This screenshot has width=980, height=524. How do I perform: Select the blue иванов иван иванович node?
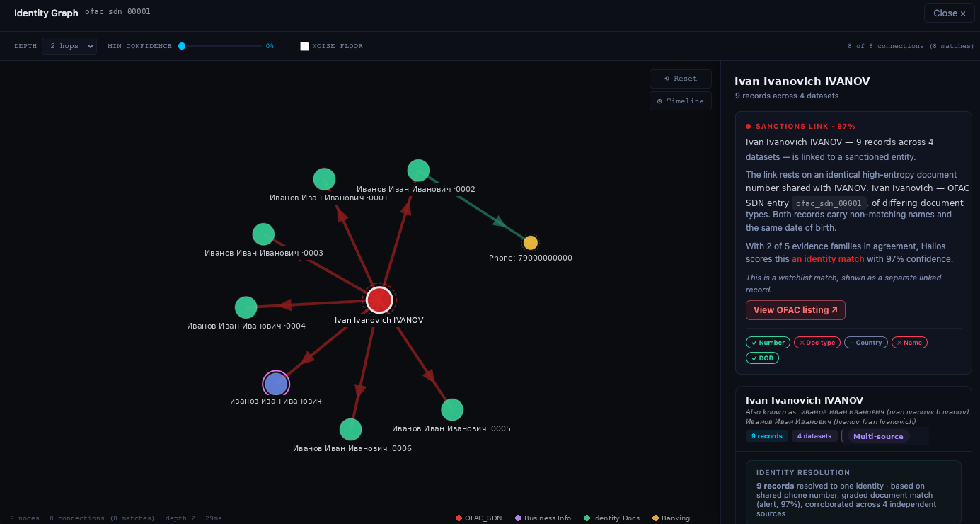[x=276, y=384]
